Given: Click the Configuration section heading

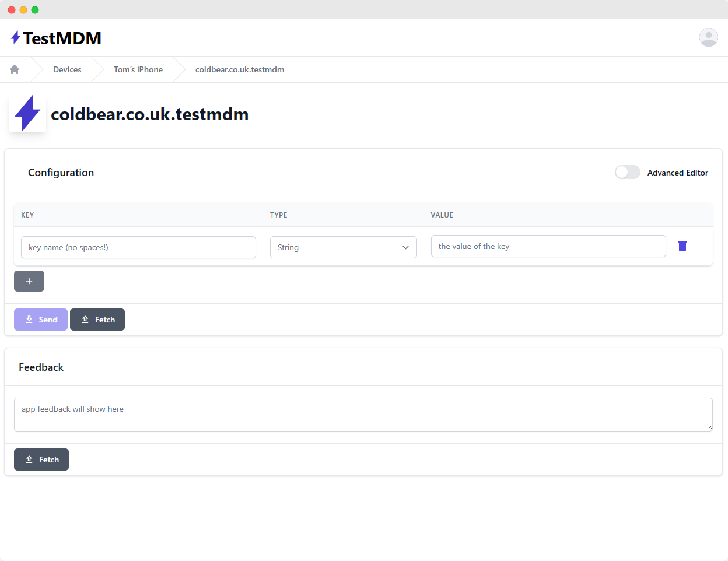Looking at the screenshot, I should coord(61,172).
